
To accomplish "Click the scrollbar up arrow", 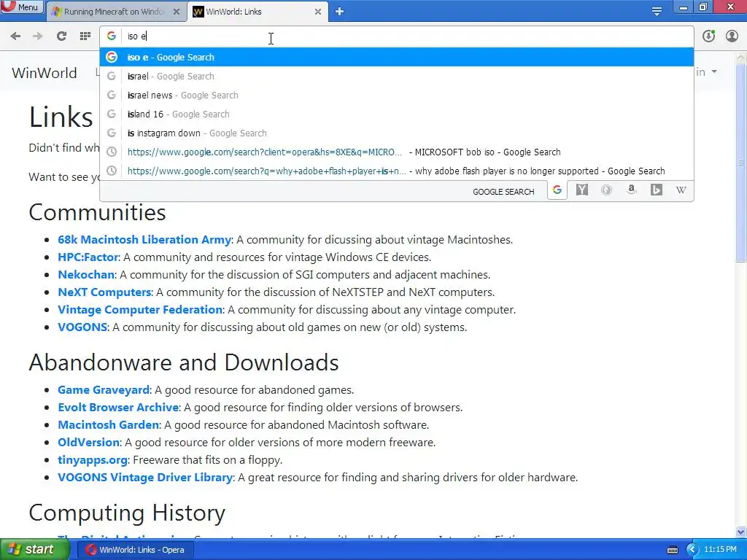I will click(x=741, y=58).
